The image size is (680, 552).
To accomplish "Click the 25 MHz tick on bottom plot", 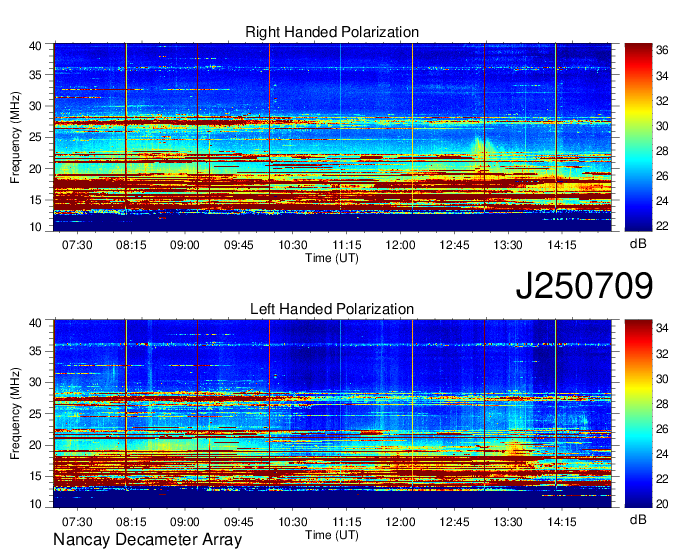I will [x=35, y=414].
